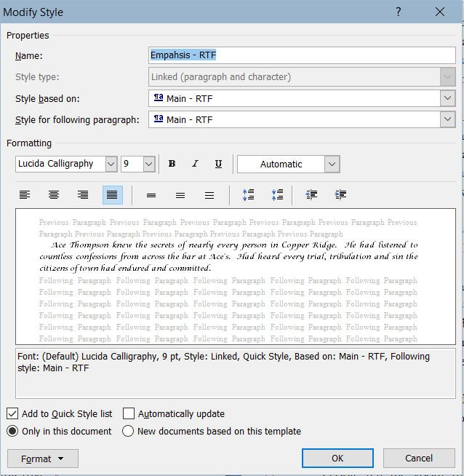Toggle Add to Quick Style list checkbox
464x476 pixels.
tap(12, 413)
